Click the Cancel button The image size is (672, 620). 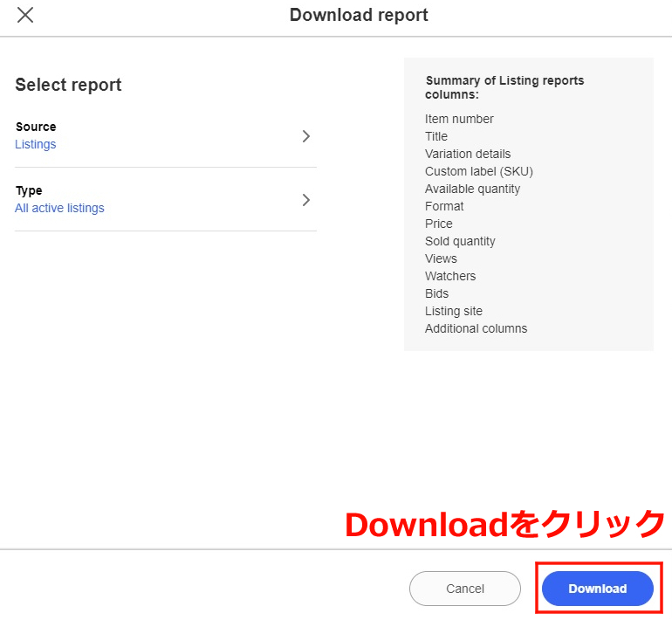coord(465,589)
